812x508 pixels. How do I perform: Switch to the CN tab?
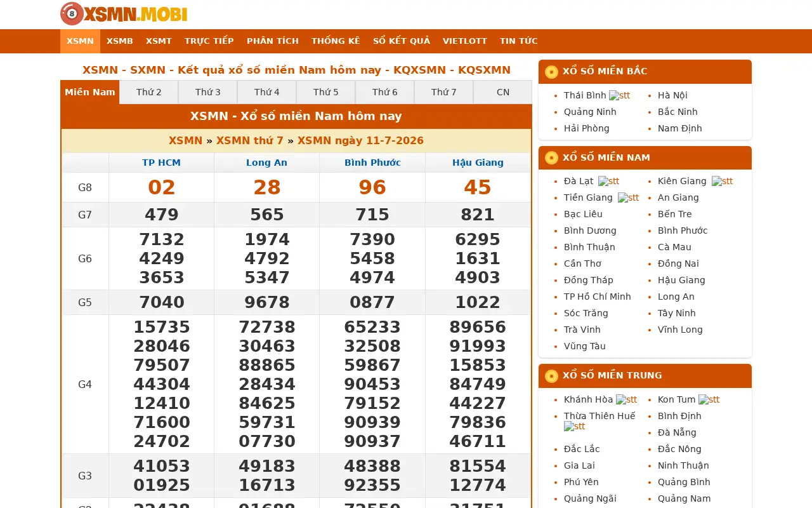coord(503,92)
